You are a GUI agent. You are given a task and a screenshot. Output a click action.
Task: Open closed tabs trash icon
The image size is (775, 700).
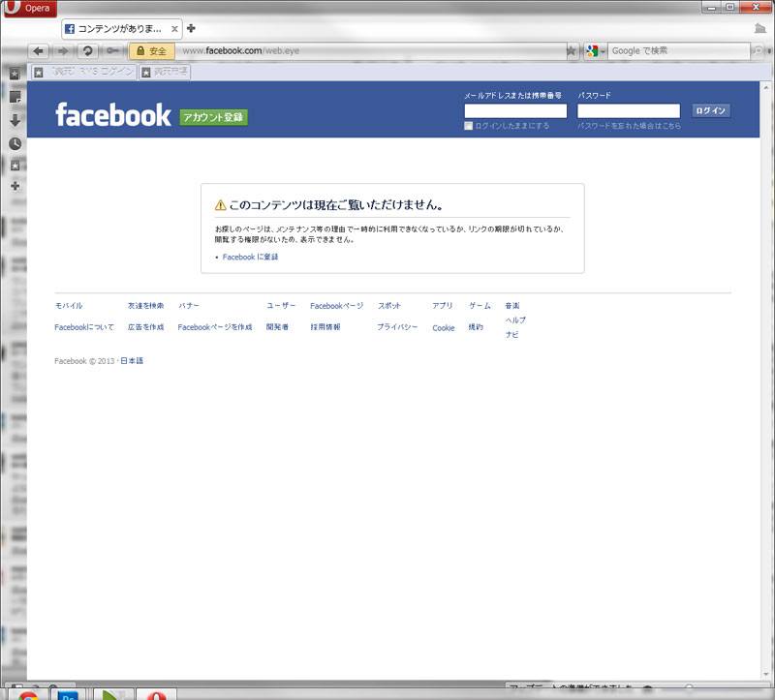point(760,29)
